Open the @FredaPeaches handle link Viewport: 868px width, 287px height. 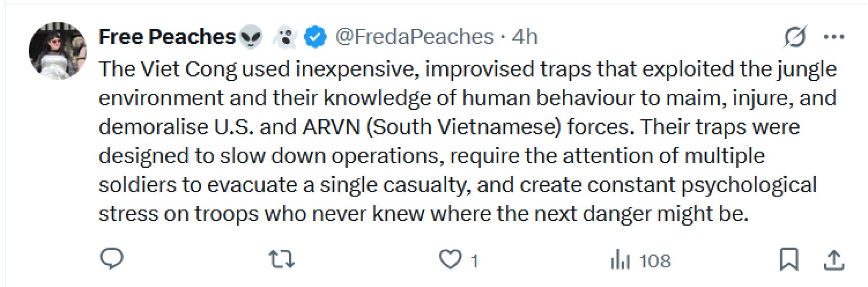(x=414, y=37)
